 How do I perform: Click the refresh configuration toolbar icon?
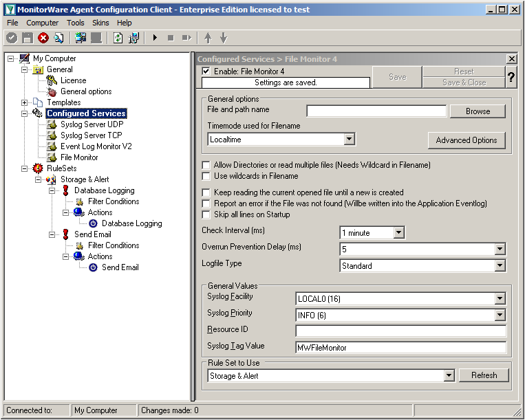pyautogui.click(x=118, y=38)
